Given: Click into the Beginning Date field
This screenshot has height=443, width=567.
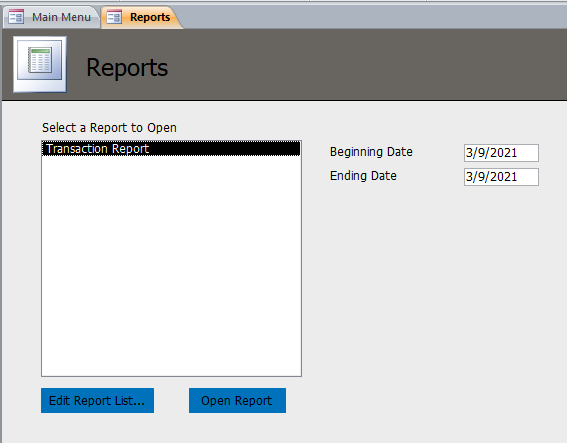Looking at the screenshot, I should 501,153.
